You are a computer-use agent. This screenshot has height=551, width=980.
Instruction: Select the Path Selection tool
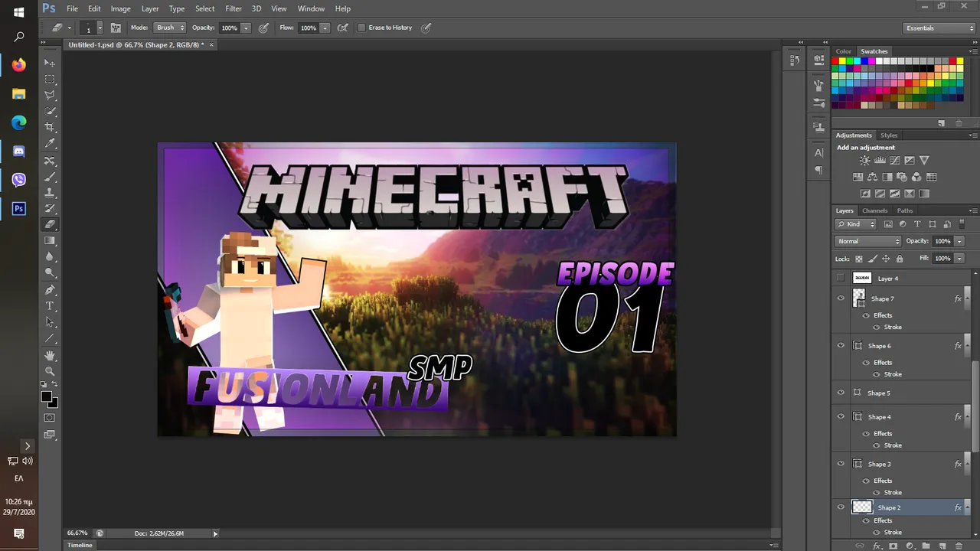(x=50, y=322)
